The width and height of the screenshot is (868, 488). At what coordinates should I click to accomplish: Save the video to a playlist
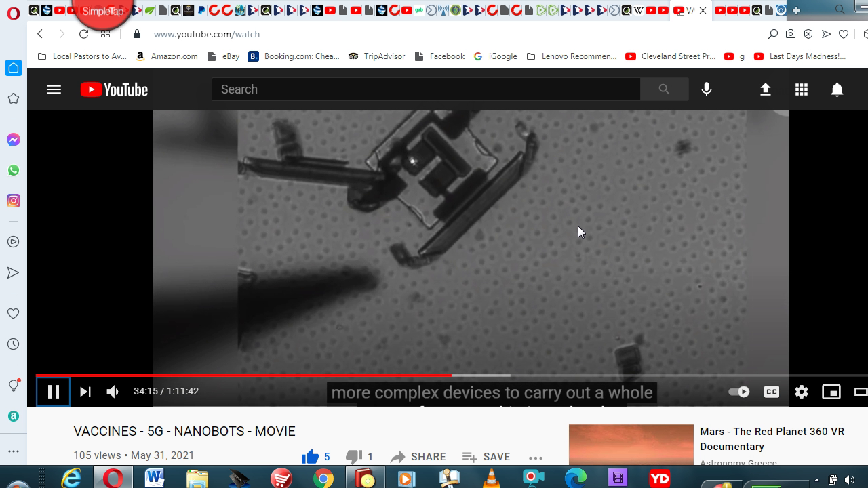[x=486, y=457]
